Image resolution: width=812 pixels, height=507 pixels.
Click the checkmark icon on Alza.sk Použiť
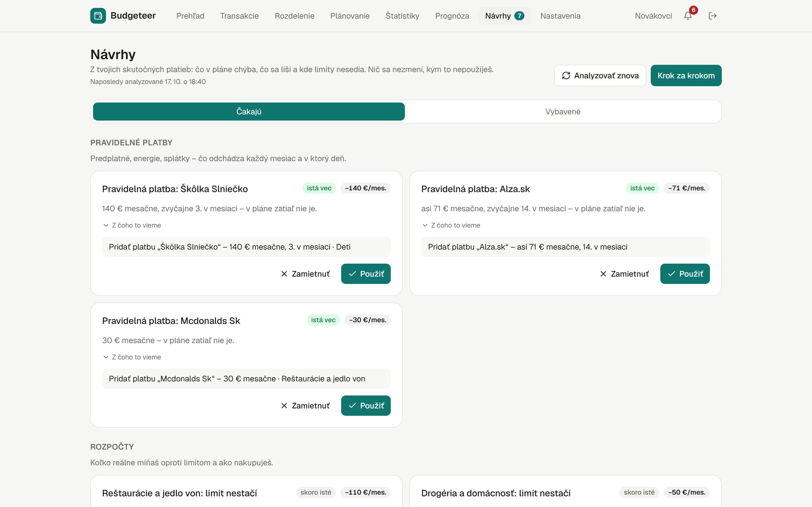pyautogui.click(x=671, y=274)
